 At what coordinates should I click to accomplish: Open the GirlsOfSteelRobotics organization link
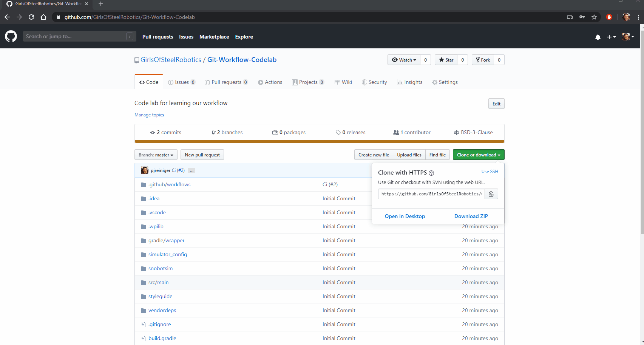(171, 60)
